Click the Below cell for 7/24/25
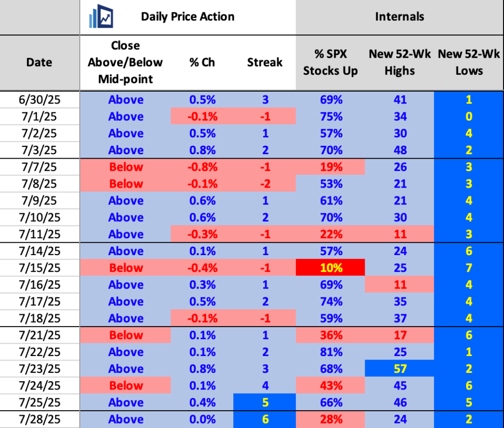This screenshot has width=504, height=428. coord(126,386)
